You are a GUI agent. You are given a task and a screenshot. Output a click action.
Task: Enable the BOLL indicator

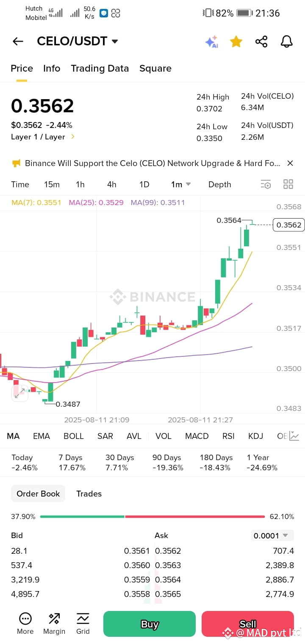pos(74,436)
